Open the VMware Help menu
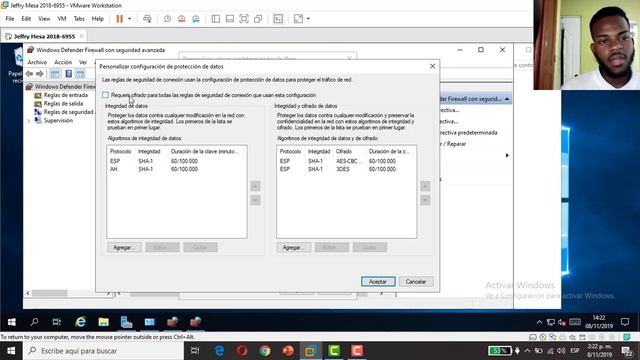640x360 pixels. (98, 19)
